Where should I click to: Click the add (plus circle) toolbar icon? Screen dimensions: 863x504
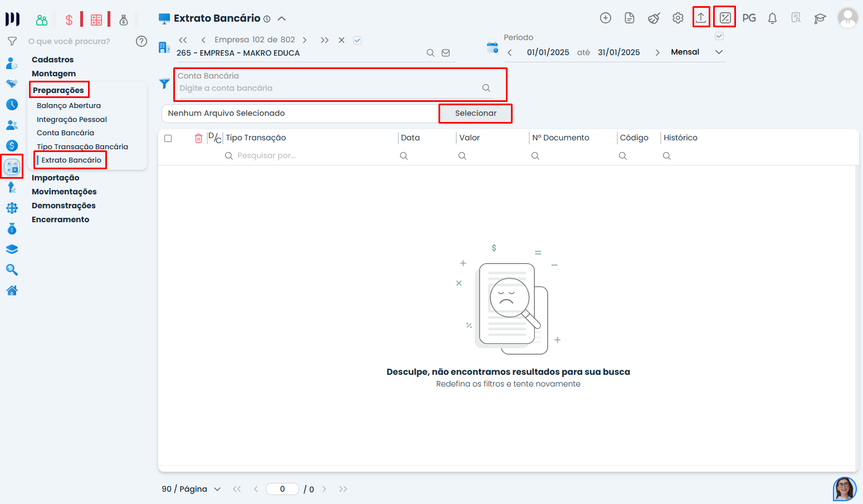click(x=606, y=18)
